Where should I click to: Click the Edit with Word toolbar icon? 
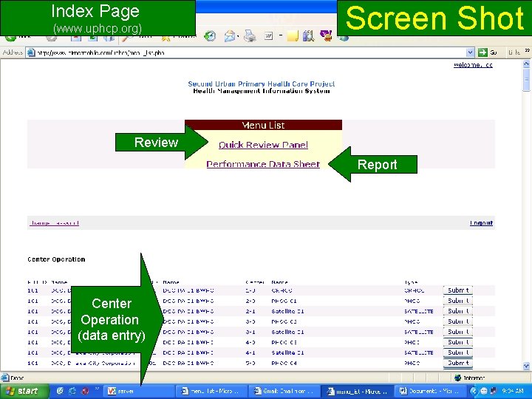pyautogui.click(x=269, y=35)
